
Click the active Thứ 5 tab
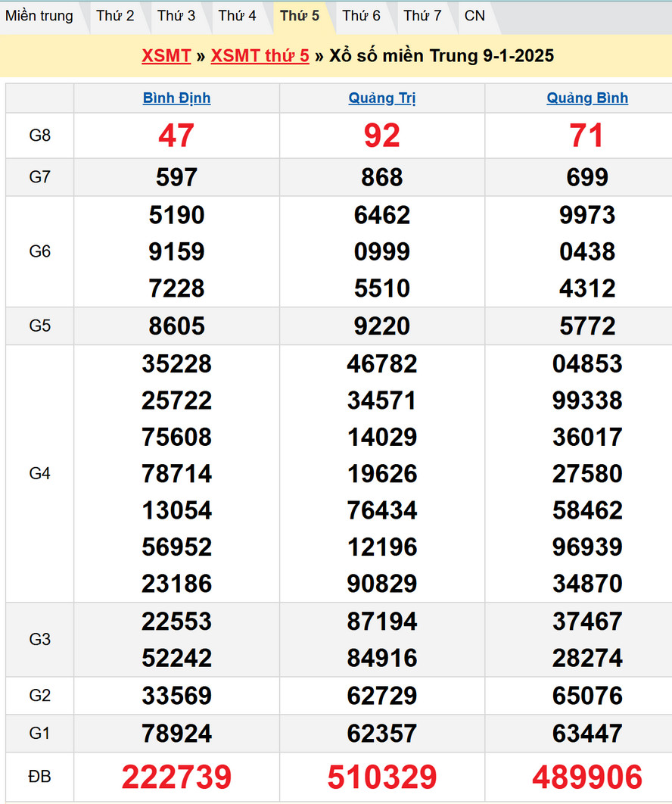pos(300,16)
